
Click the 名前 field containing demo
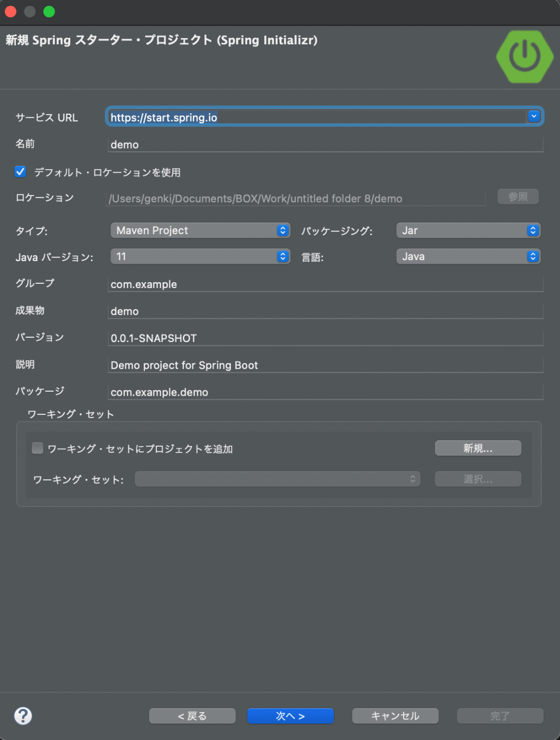coord(325,144)
